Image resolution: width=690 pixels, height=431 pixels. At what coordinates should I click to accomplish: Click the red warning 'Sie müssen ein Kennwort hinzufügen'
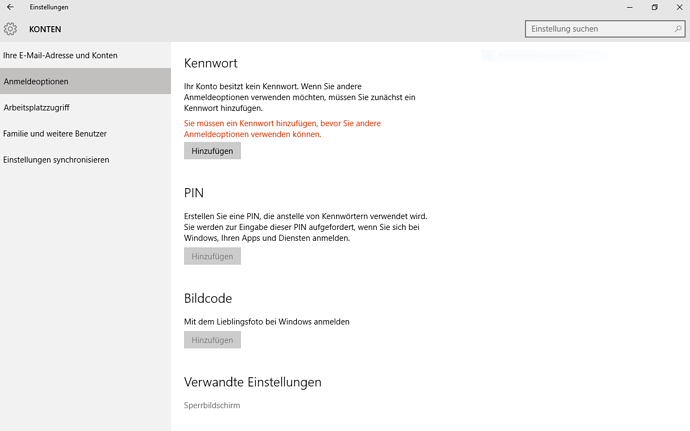283,129
